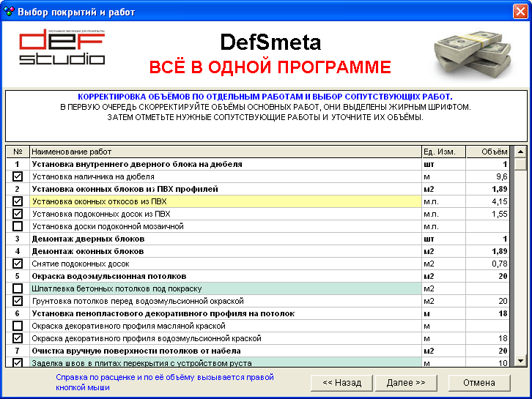Uncheck 'Установка наличника на дюбеля' checkbox

tap(18, 177)
